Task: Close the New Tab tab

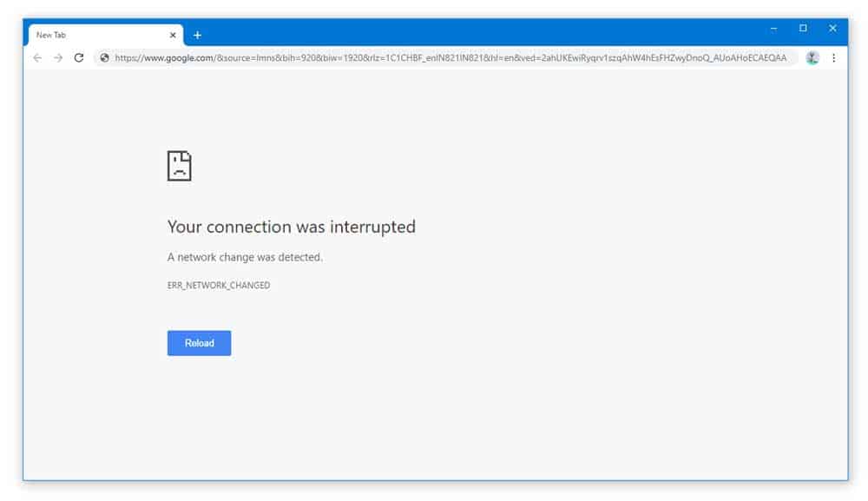Action: pos(173,35)
